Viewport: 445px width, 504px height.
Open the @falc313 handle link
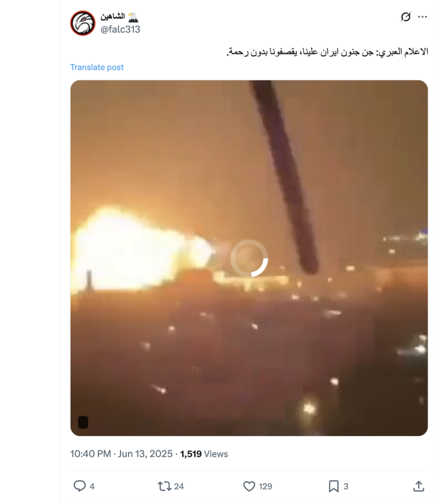[120, 29]
